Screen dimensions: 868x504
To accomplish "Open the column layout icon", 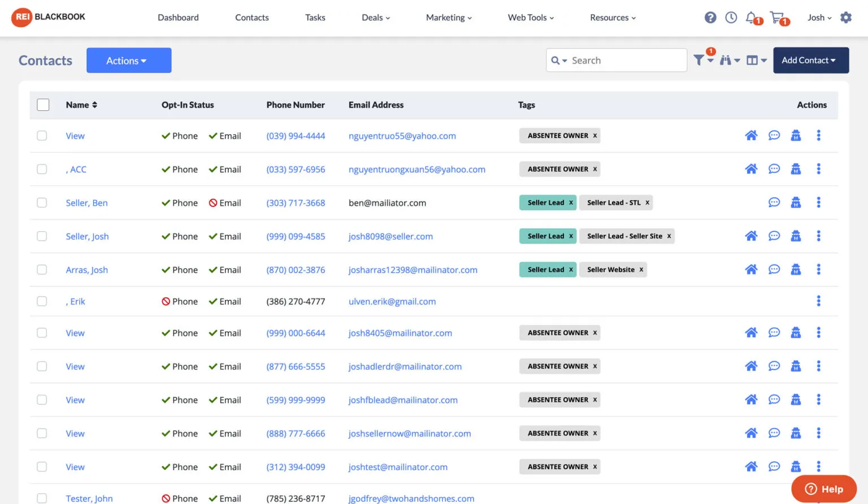I will [x=753, y=60].
